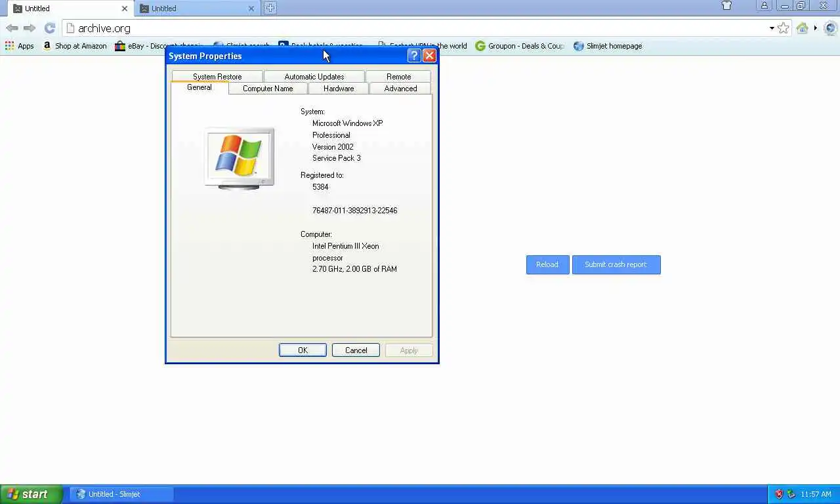Switch to the Hardware tab
The image size is (840, 504).
(x=339, y=89)
